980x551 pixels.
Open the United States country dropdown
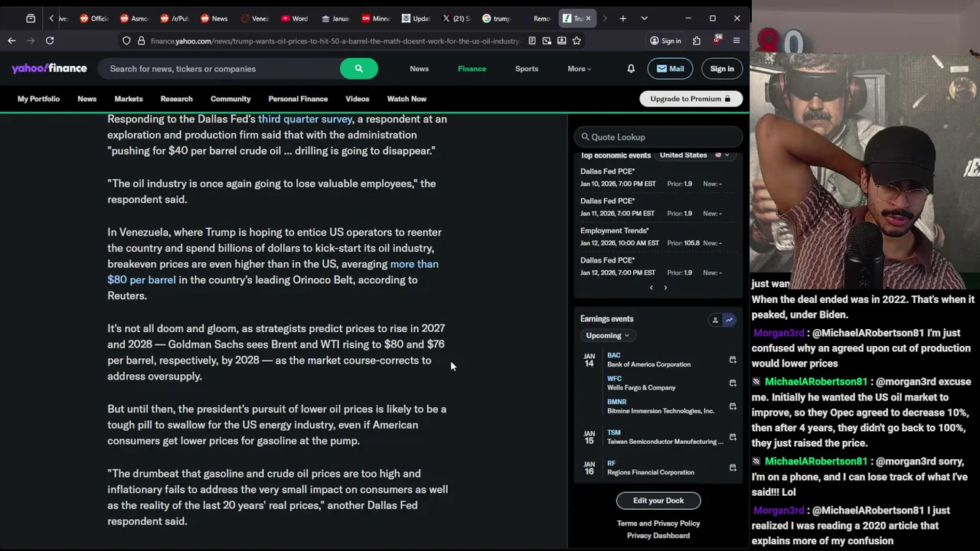695,155
